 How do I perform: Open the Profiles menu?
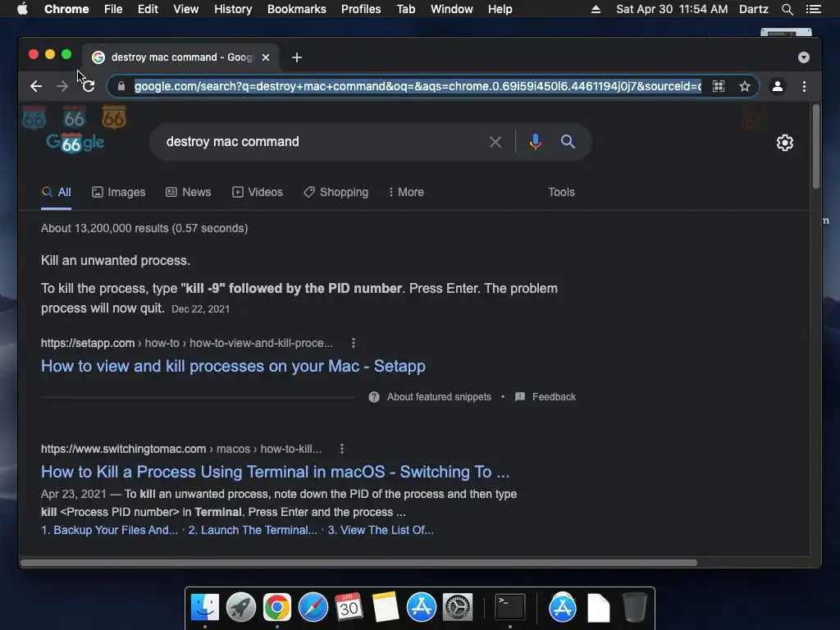coord(361,9)
